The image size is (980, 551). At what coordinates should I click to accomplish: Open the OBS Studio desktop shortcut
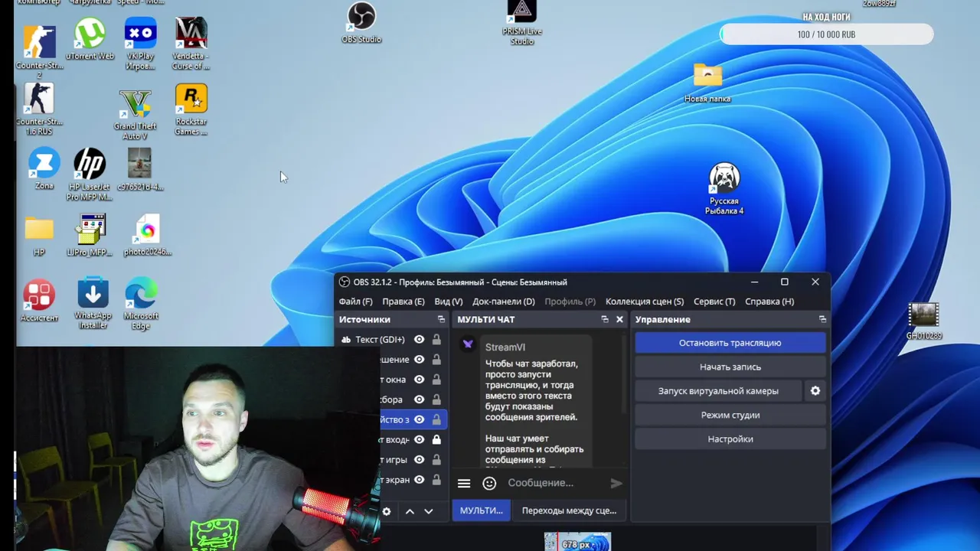[361, 21]
